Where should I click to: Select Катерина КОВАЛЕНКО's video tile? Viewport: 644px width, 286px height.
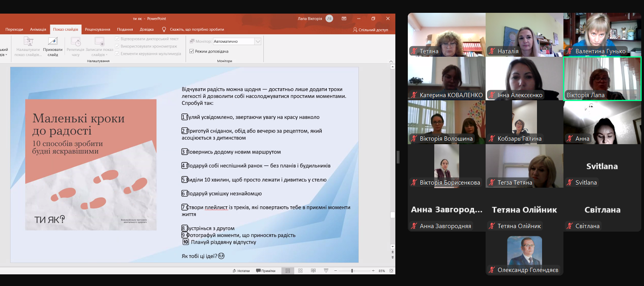[446, 78]
